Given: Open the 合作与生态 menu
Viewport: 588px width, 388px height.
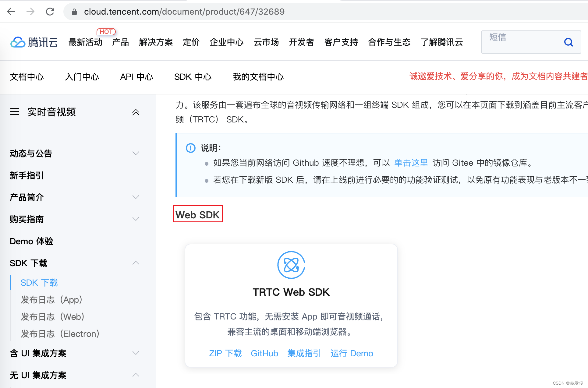Looking at the screenshot, I should [389, 42].
